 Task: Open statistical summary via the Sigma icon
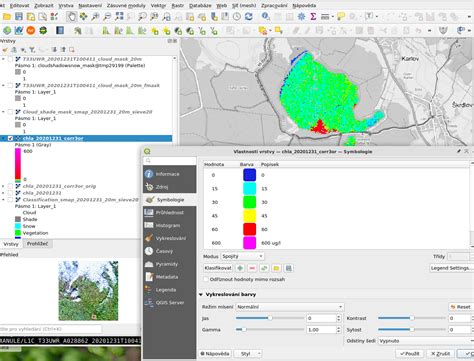[x=313, y=17]
